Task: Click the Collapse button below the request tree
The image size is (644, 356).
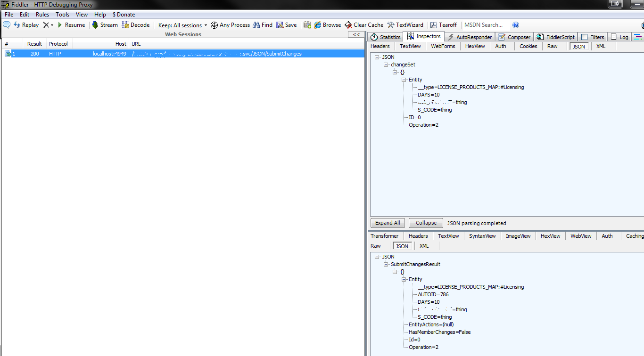Action: (426, 223)
